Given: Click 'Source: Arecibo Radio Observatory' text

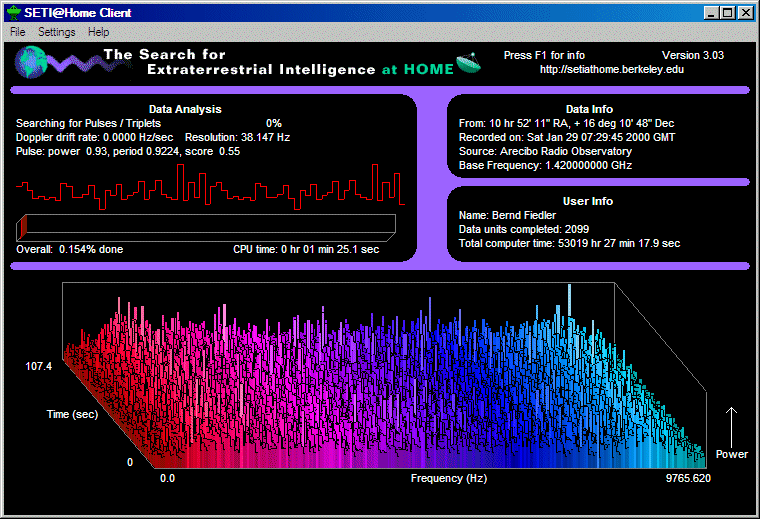Looking at the screenshot, I should pyautogui.click(x=545, y=152).
